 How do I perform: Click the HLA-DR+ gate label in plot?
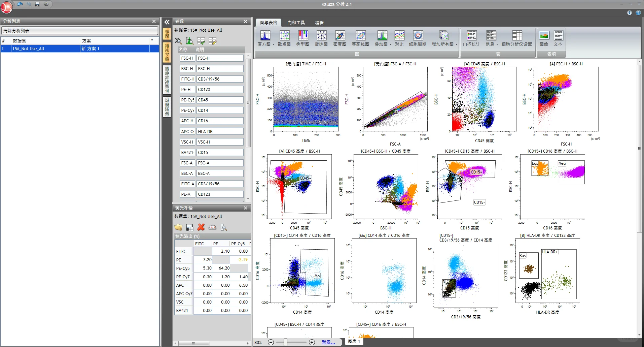click(549, 252)
